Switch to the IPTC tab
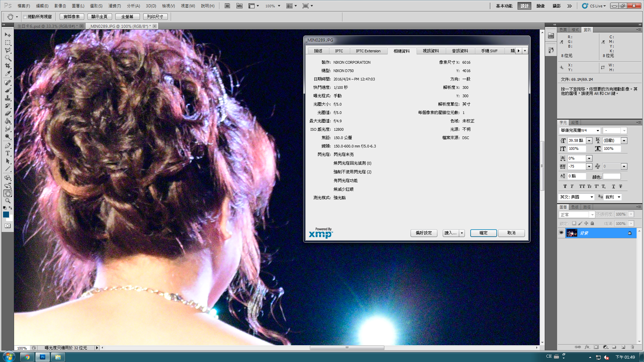644x362 pixels. pyautogui.click(x=339, y=51)
